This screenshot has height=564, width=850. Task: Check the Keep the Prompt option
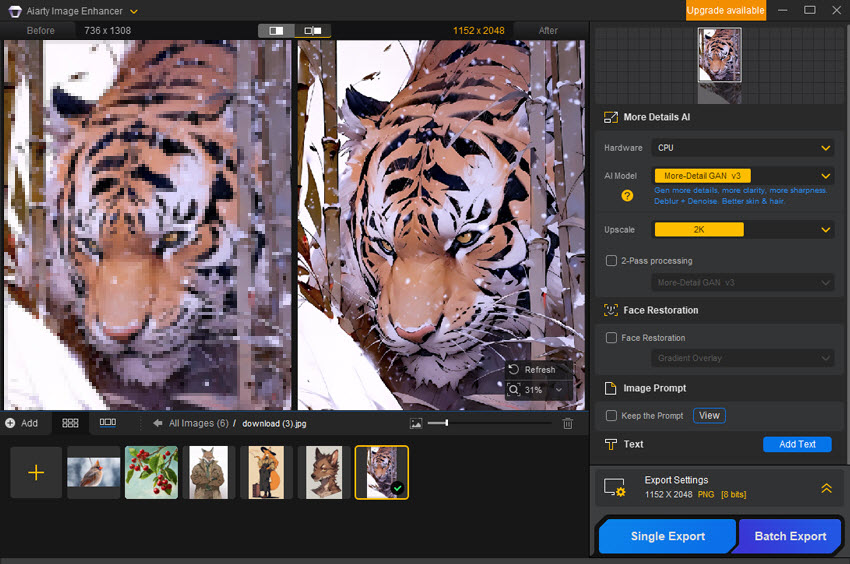point(611,416)
